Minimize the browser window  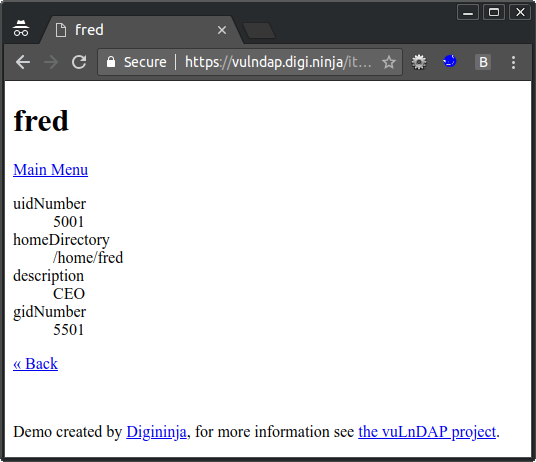pos(468,13)
